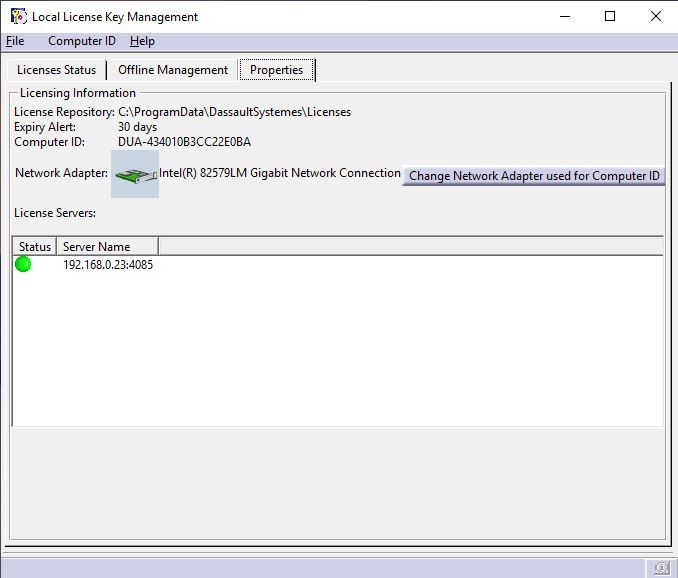This screenshot has height=578, width=678.
Task: Click the Status column header
Action: point(35,246)
